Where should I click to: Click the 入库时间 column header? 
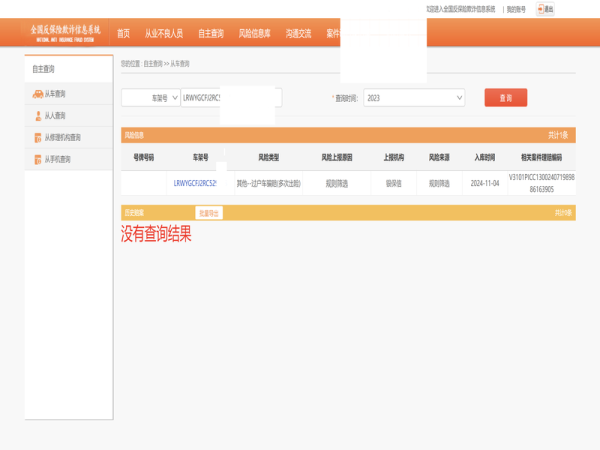tap(485, 157)
